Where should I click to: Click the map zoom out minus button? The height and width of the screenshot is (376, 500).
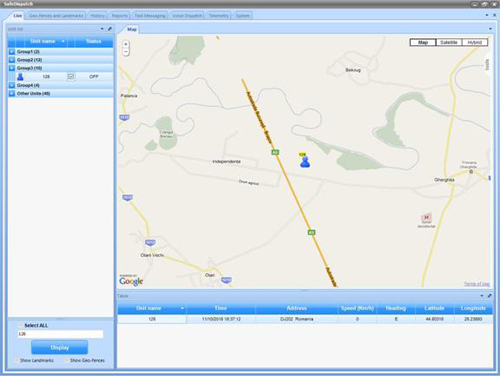pos(126,52)
